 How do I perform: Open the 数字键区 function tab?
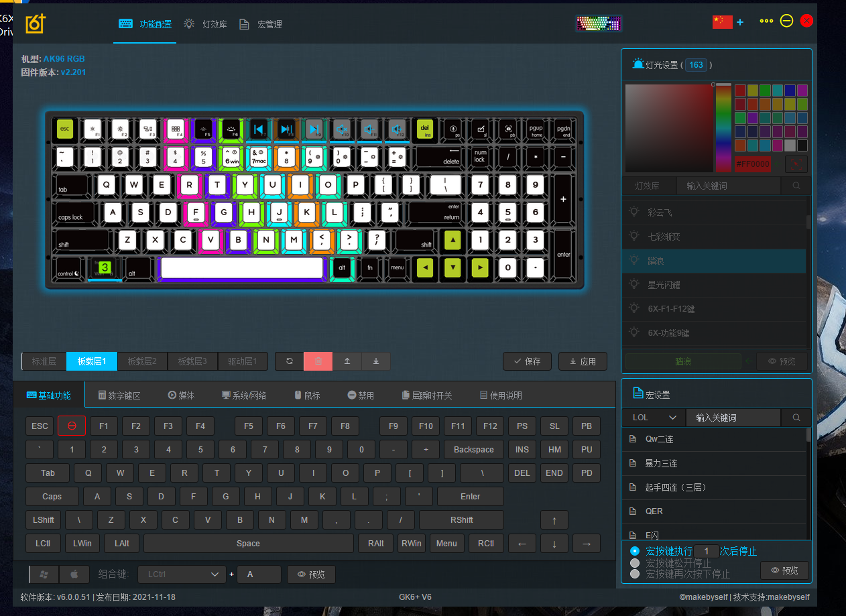click(x=119, y=395)
